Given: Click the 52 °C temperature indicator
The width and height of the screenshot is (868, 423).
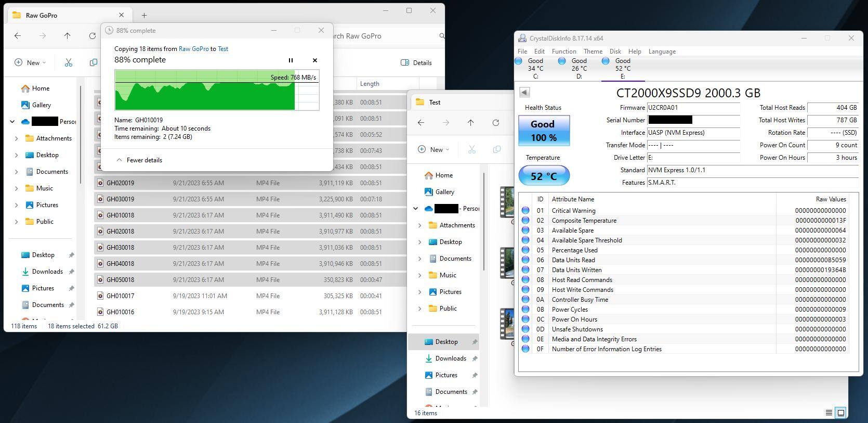Looking at the screenshot, I should (544, 176).
